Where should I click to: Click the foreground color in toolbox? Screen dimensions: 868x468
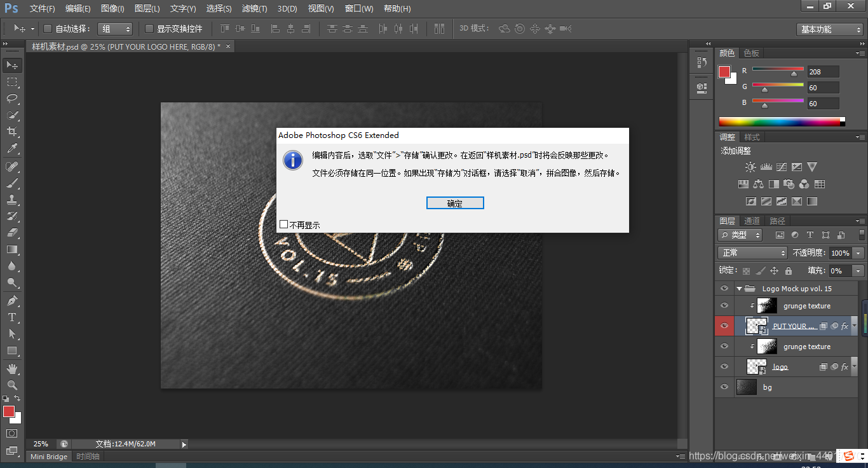click(8, 411)
